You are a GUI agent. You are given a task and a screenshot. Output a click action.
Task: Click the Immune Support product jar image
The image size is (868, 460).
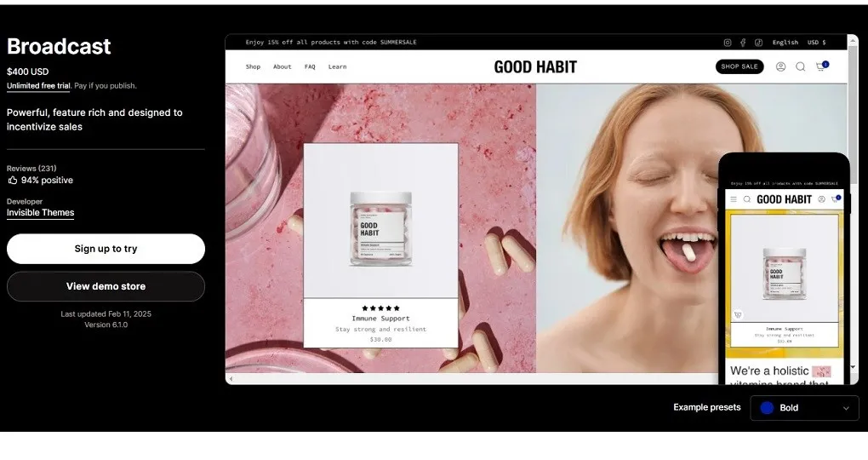click(x=381, y=229)
